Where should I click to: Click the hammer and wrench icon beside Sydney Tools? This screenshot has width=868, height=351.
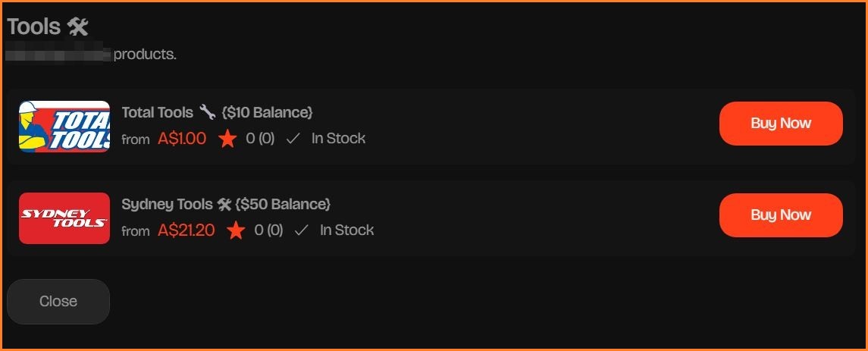point(224,205)
